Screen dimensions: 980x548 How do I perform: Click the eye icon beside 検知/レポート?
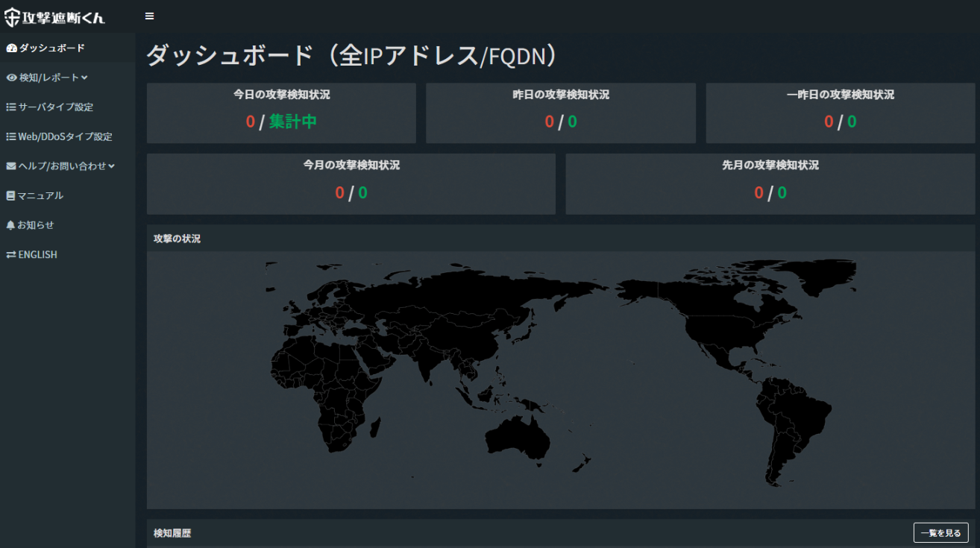pyautogui.click(x=11, y=78)
